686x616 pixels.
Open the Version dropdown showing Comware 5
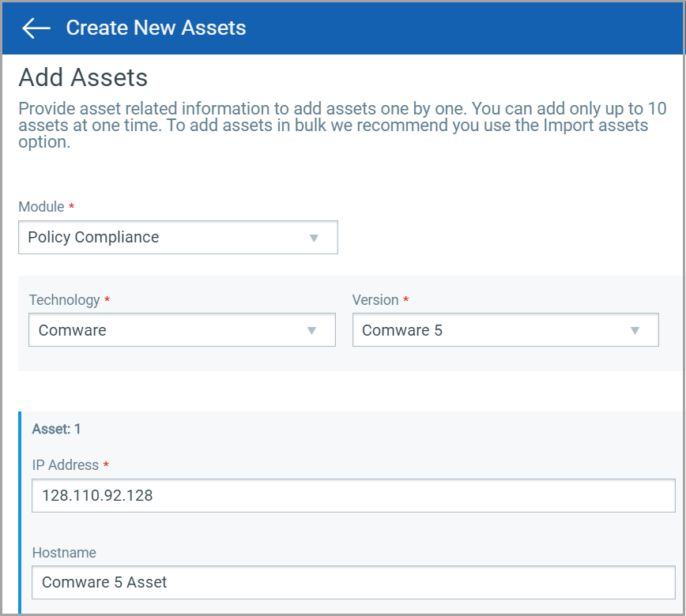click(505, 329)
